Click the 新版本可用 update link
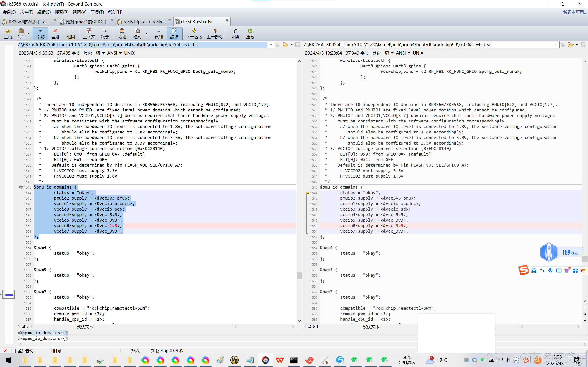The width and height of the screenshot is (588, 367). 574,12
